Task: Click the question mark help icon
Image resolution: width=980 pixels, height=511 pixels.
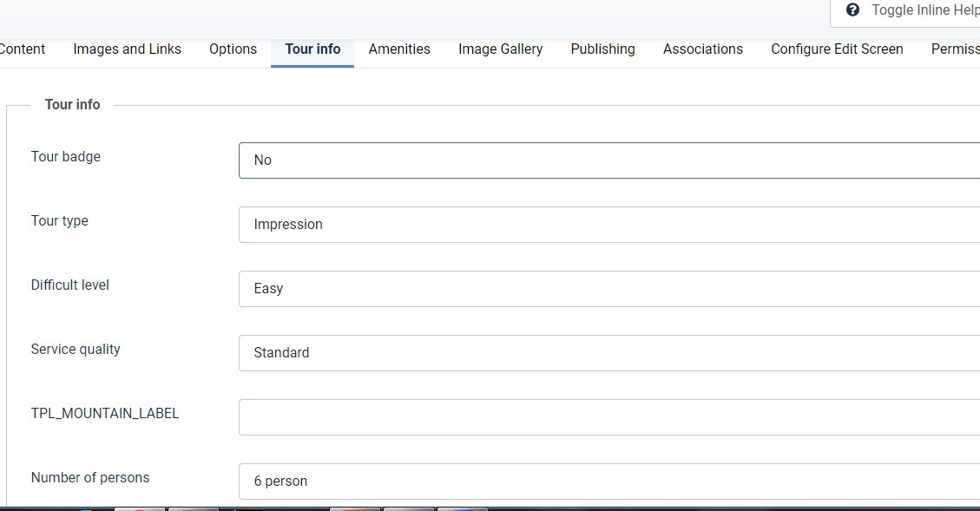Action: [x=852, y=10]
